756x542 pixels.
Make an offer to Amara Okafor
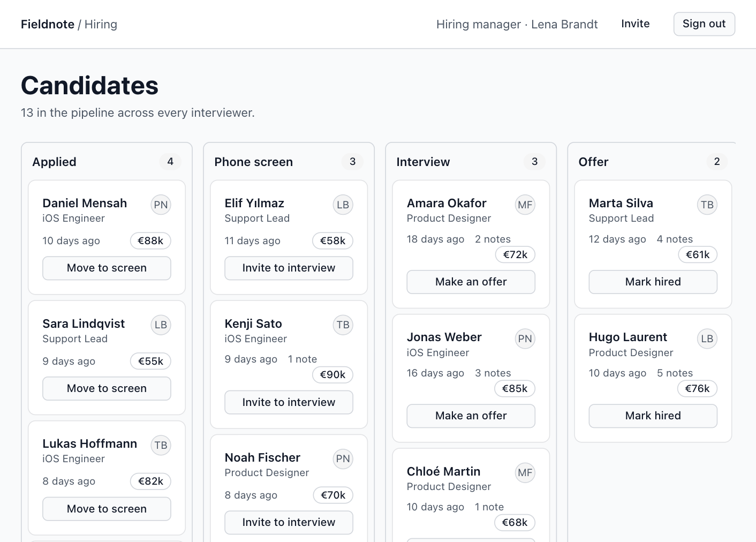tap(471, 282)
